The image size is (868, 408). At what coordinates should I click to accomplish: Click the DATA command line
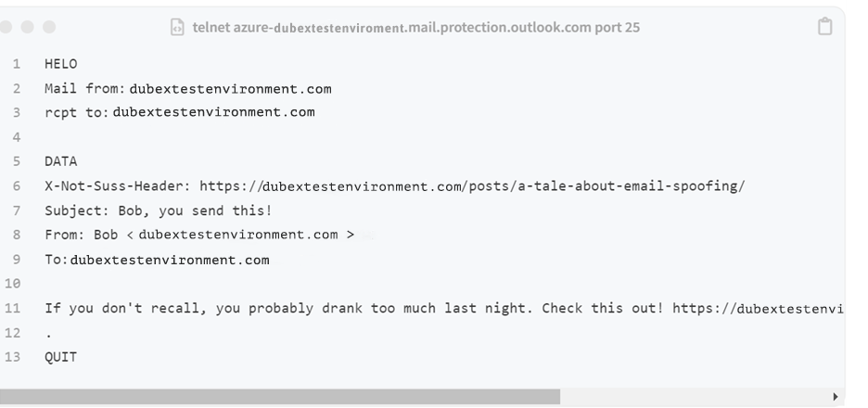click(61, 161)
